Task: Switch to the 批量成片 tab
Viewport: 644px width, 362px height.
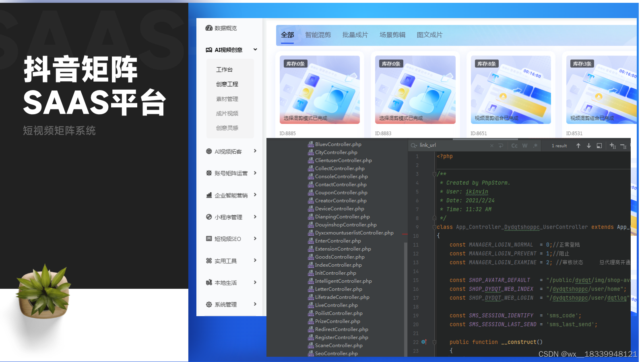Action: (x=355, y=35)
